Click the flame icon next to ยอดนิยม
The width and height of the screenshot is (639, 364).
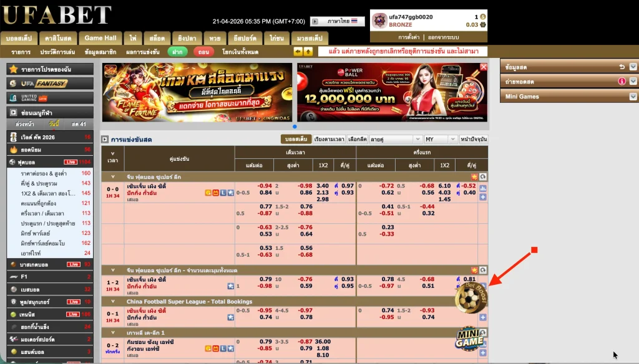pyautogui.click(x=14, y=150)
